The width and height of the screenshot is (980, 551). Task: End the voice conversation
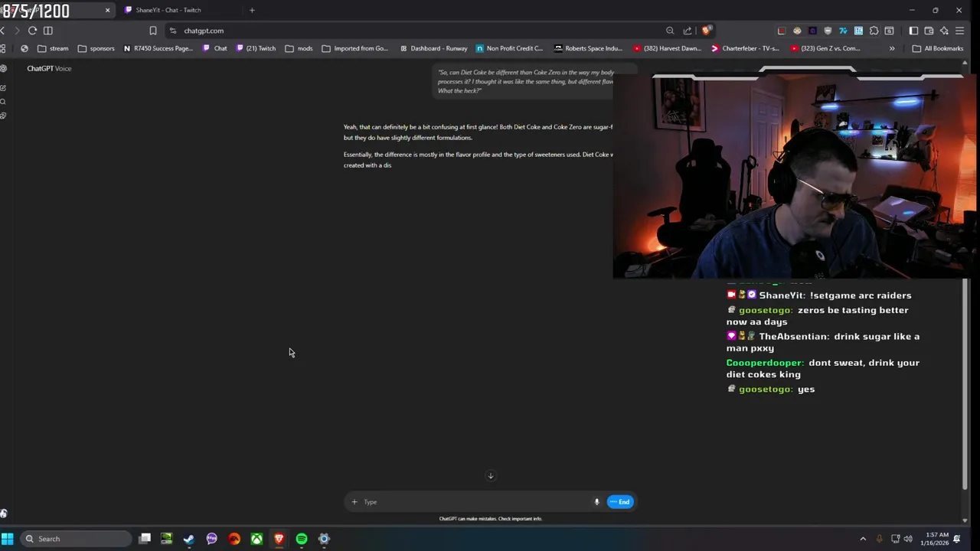tap(620, 502)
